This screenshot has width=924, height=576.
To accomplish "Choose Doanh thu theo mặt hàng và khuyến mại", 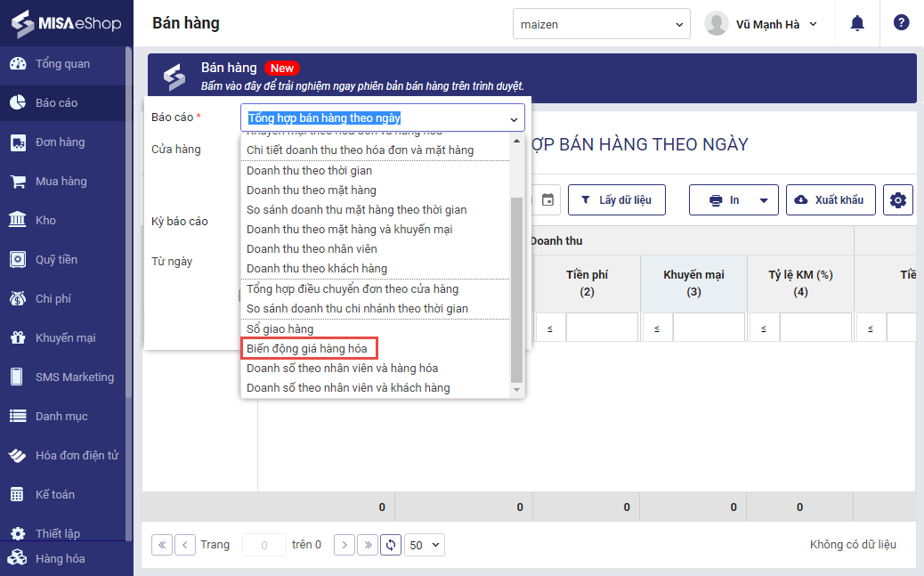I will click(x=350, y=229).
